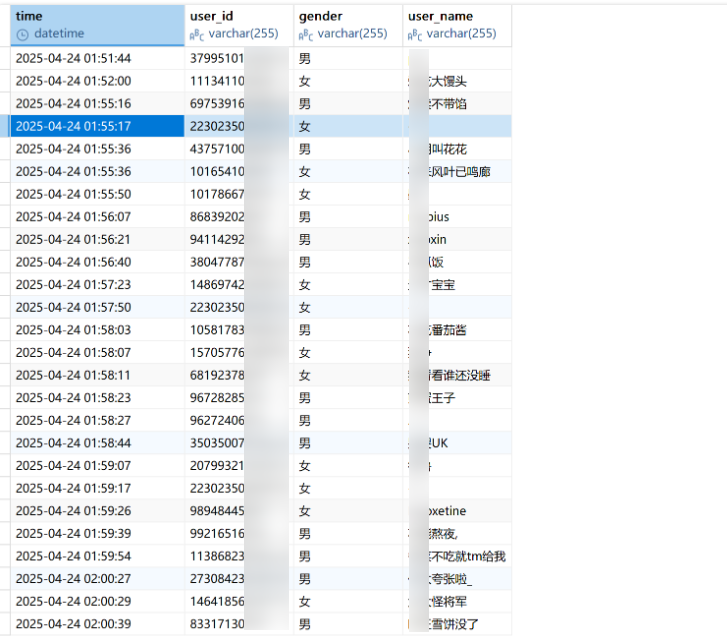Click the ABC type icon under user_id
The width and height of the screenshot is (727, 636).
[x=197, y=34]
